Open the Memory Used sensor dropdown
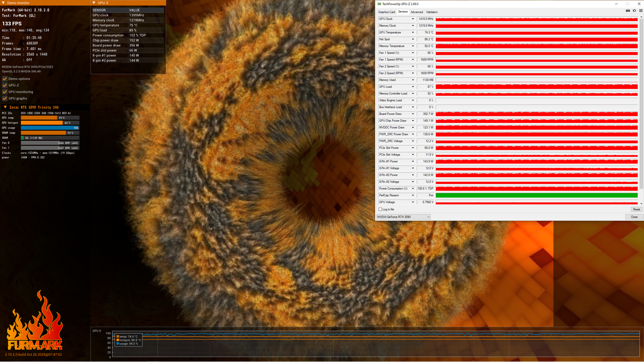644x362 pixels. click(413, 80)
